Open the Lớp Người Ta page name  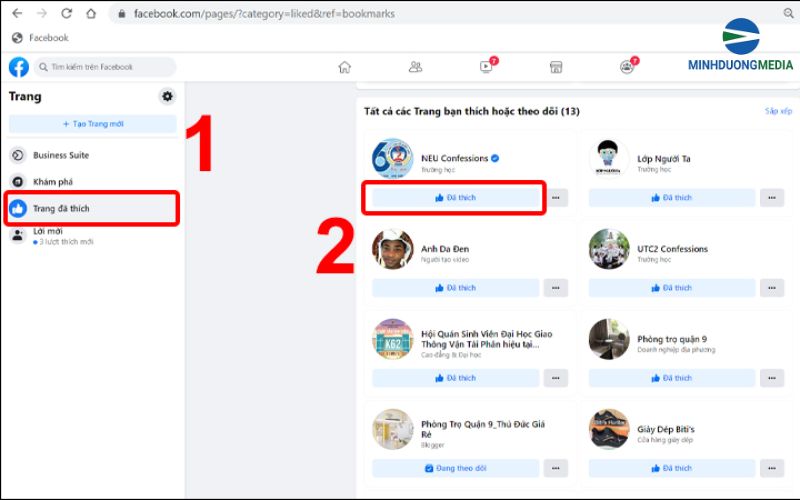pyautogui.click(x=664, y=159)
